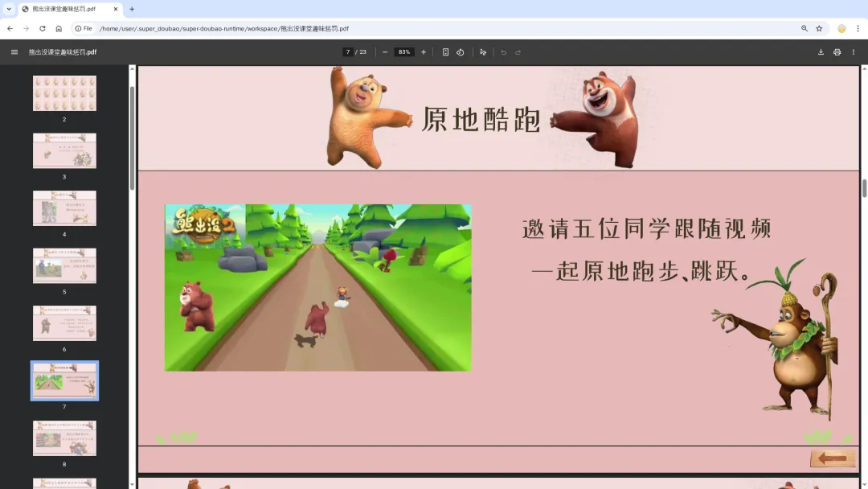
Task: Open page 5 thumbnail
Action: [x=64, y=266]
